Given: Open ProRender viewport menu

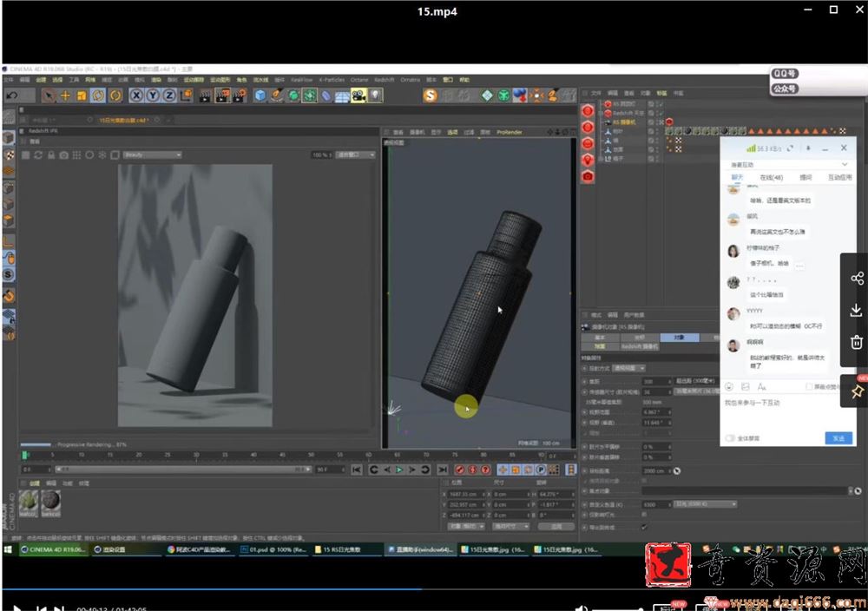Looking at the screenshot, I should pos(510,132).
